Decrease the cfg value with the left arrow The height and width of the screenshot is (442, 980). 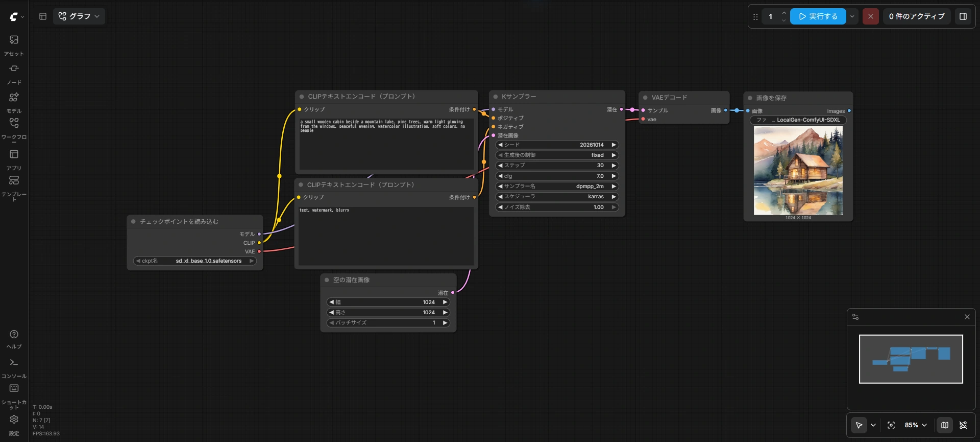500,176
